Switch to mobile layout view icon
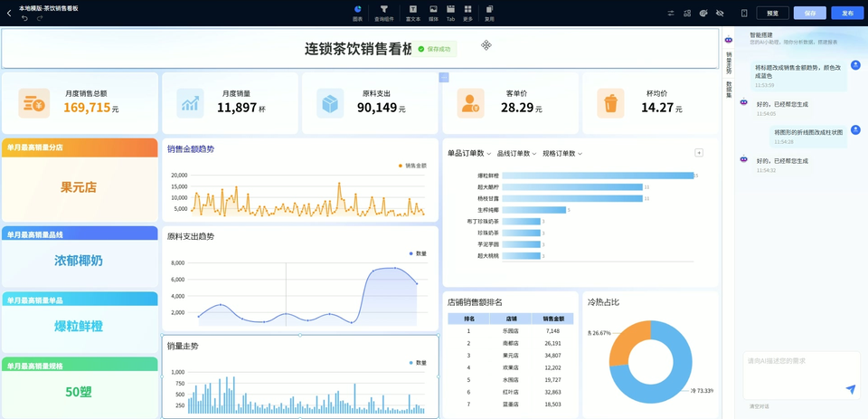 [744, 13]
